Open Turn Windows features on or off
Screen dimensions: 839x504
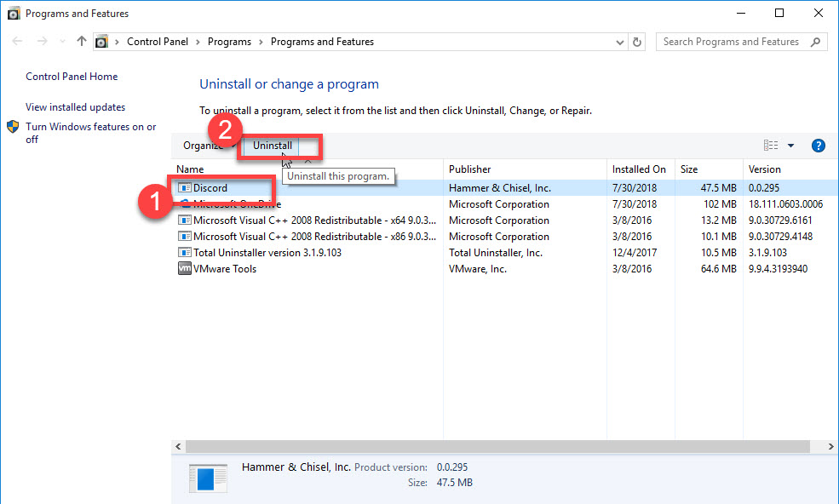point(91,133)
